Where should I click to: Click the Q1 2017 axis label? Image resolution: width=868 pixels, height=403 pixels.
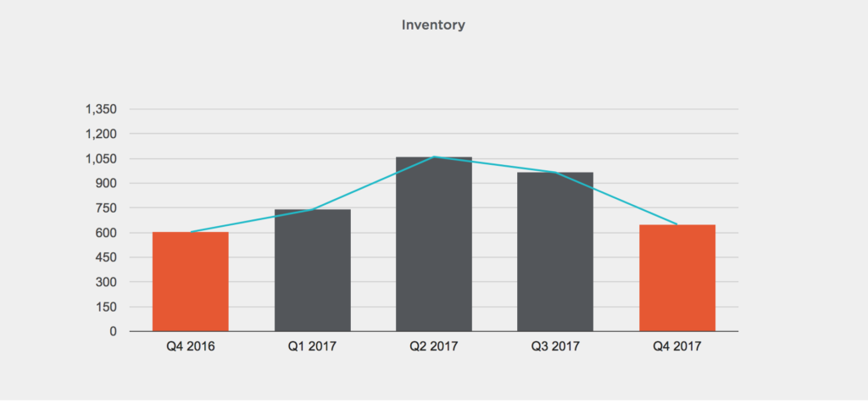[312, 346]
